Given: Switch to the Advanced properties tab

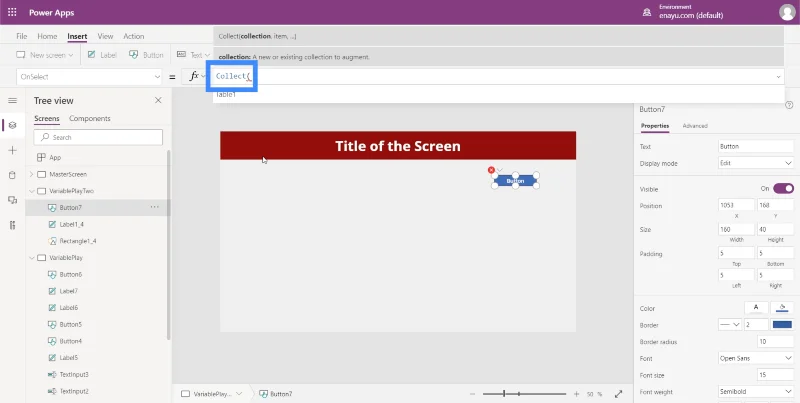Looking at the screenshot, I should 695,125.
